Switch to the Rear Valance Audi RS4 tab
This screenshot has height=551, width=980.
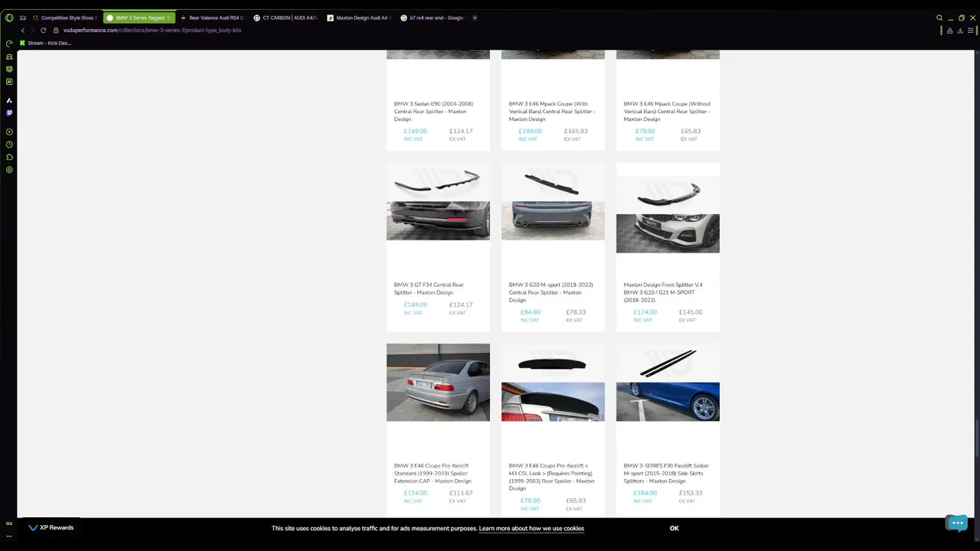tap(212, 18)
